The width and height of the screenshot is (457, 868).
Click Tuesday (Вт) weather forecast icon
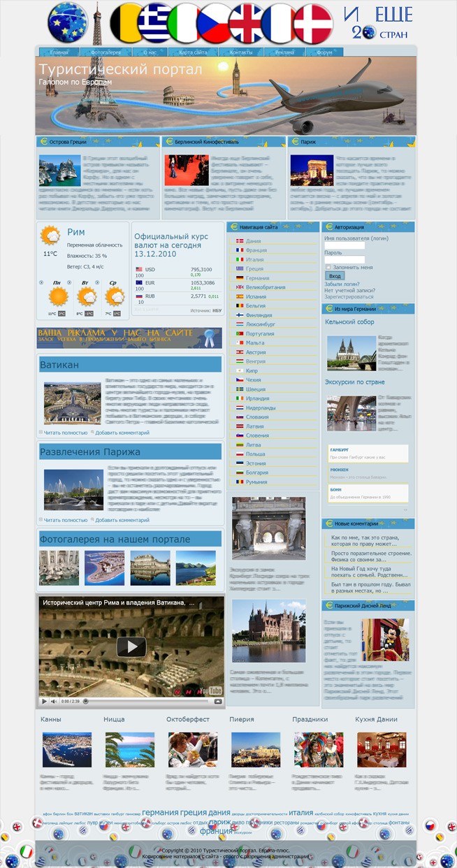[86, 296]
